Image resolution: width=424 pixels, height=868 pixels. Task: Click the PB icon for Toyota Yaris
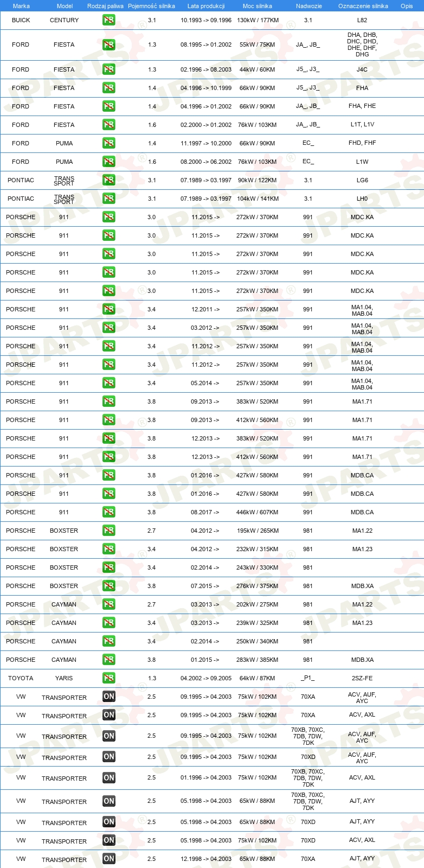[108, 678]
